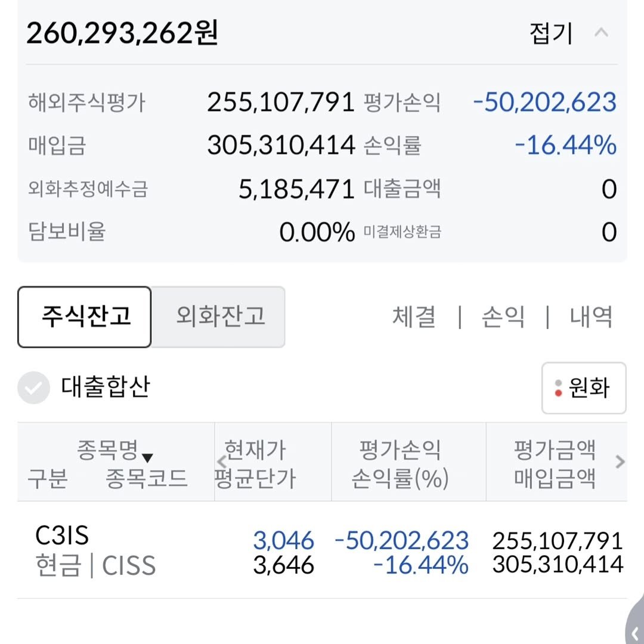Image resolution: width=644 pixels, height=644 pixels.
Task: Open the 내역 history link
Action: pos(591,317)
